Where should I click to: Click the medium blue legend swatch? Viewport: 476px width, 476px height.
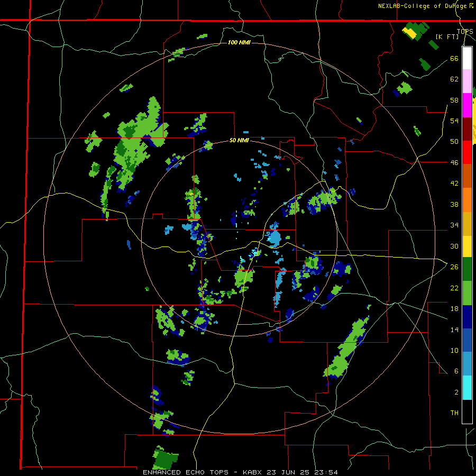click(467, 341)
